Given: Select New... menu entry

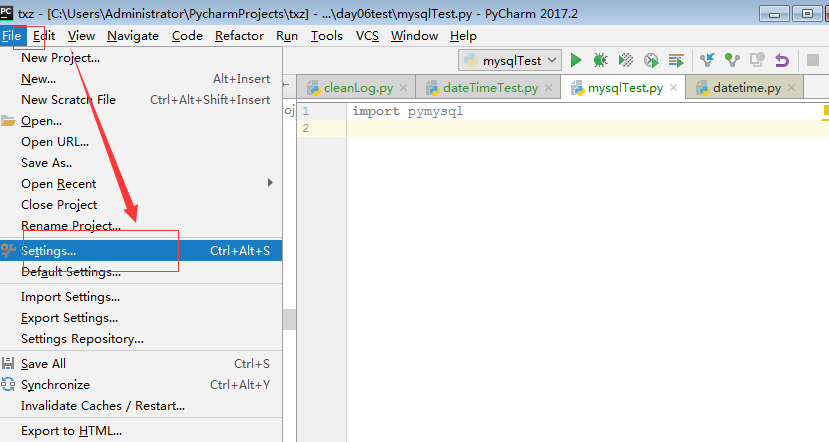Looking at the screenshot, I should click(x=141, y=79).
